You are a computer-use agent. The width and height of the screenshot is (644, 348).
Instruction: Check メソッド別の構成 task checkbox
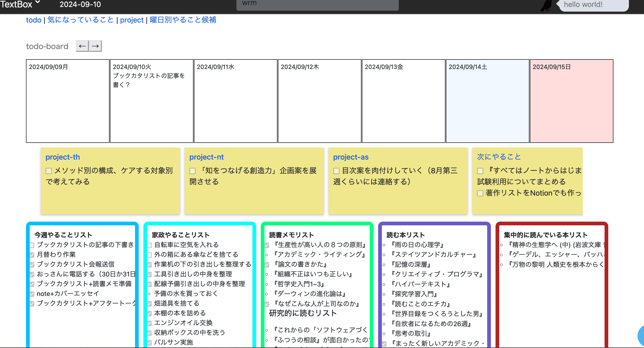pyautogui.click(x=49, y=171)
